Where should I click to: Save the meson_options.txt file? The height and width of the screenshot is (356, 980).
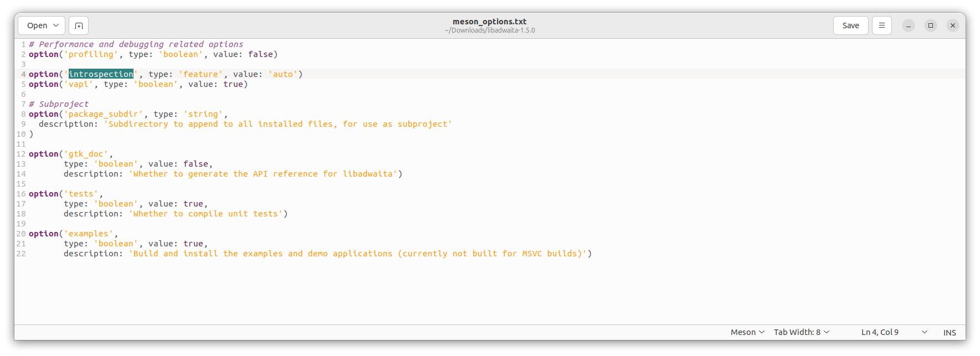pyautogui.click(x=850, y=25)
